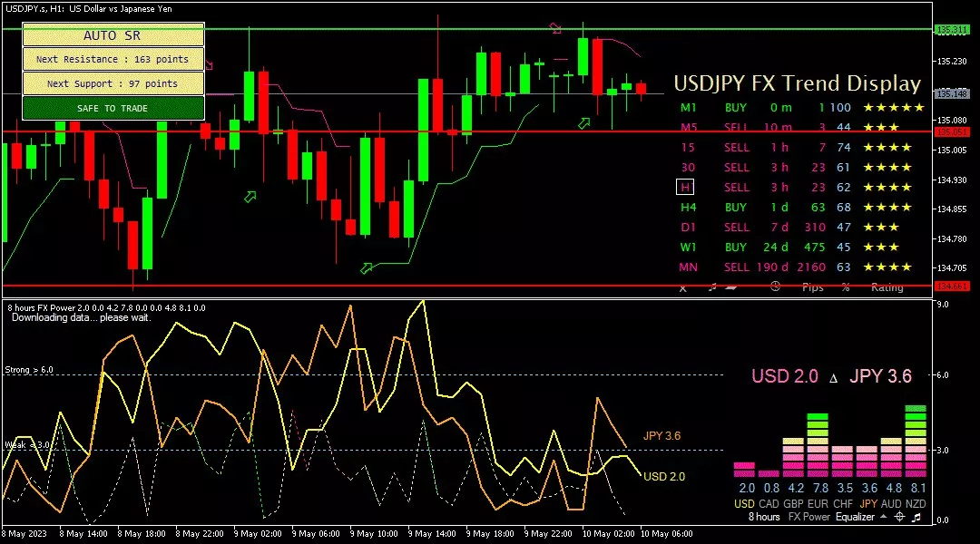The height and width of the screenshot is (544, 980).
Task: Select the green buy arrow below lowest candle
Action: click(x=367, y=268)
